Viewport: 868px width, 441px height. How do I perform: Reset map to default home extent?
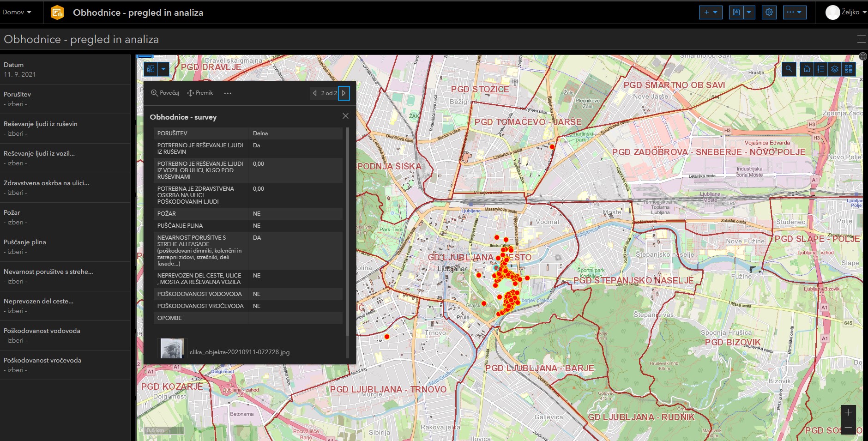tap(807, 69)
